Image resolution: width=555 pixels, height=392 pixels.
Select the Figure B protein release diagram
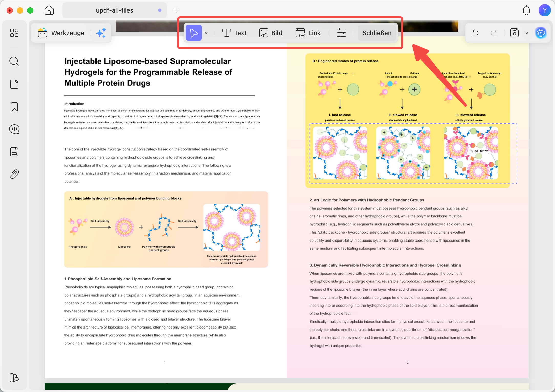click(x=408, y=121)
